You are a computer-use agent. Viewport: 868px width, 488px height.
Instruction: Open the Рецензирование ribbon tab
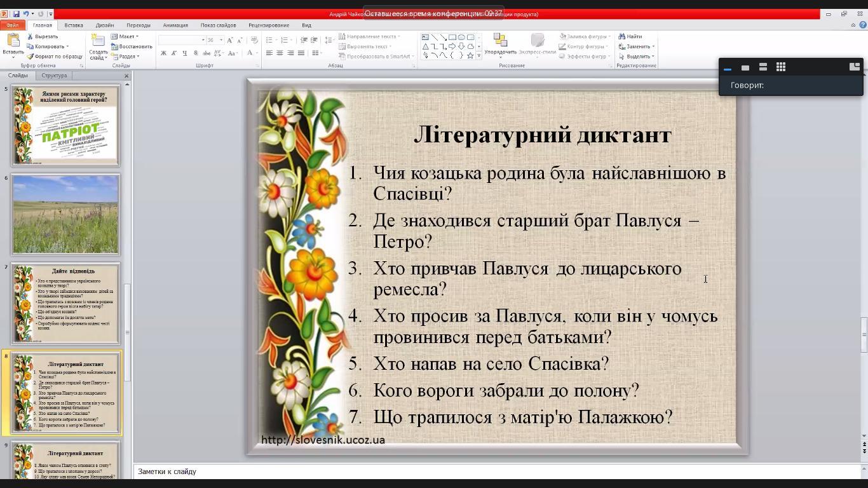click(269, 25)
